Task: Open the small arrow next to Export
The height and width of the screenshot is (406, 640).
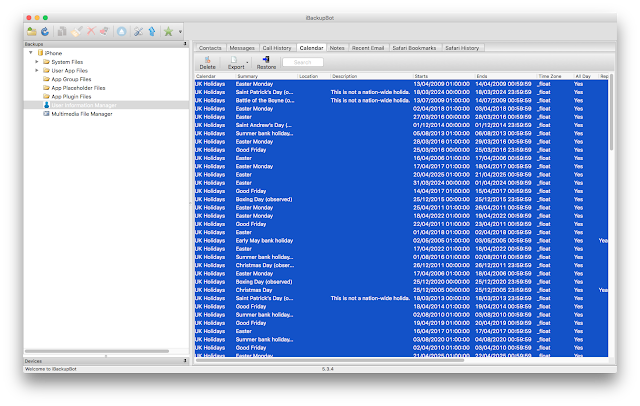Action: (x=247, y=62)
